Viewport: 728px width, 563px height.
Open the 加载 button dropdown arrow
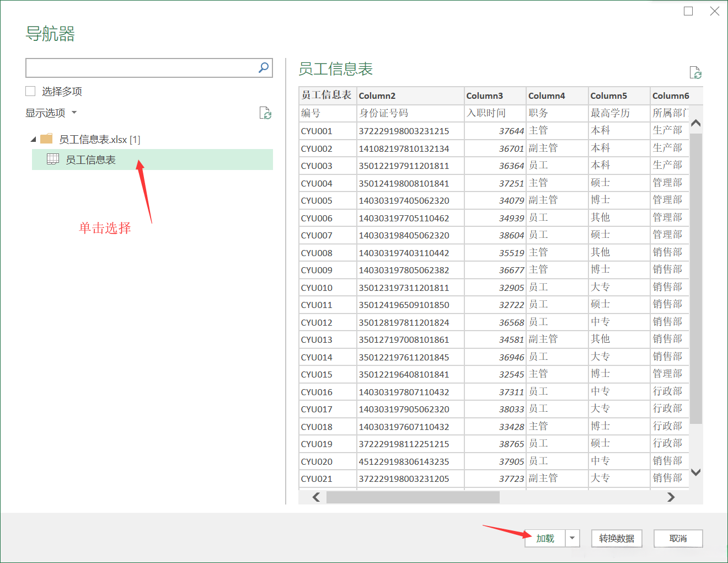[572, 538]
